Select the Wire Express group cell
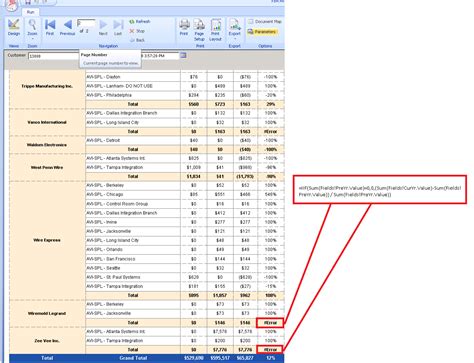The height and width of the screenshot is (363, 474). tap(47, 240)
